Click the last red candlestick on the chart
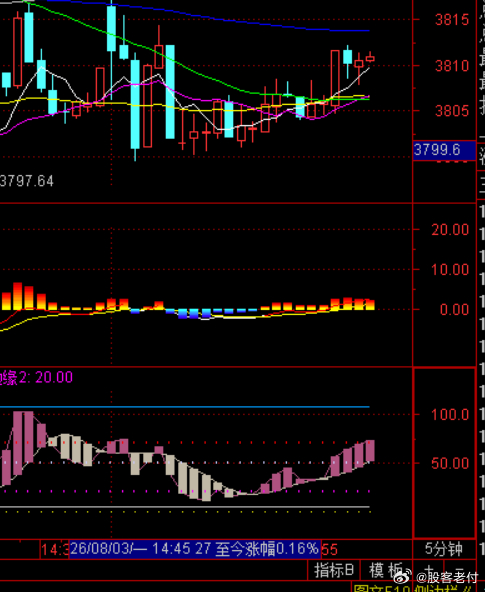Viewport: 485px width, 592px height. [370, 58]
